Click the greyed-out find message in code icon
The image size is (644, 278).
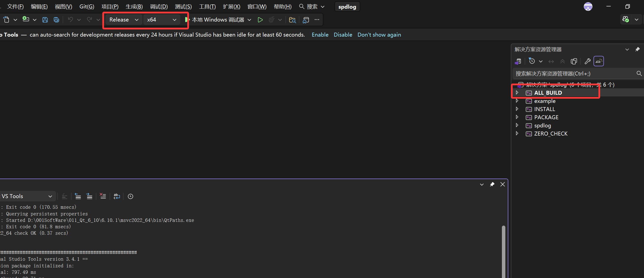pyautogui.click(x=65, y=196)
